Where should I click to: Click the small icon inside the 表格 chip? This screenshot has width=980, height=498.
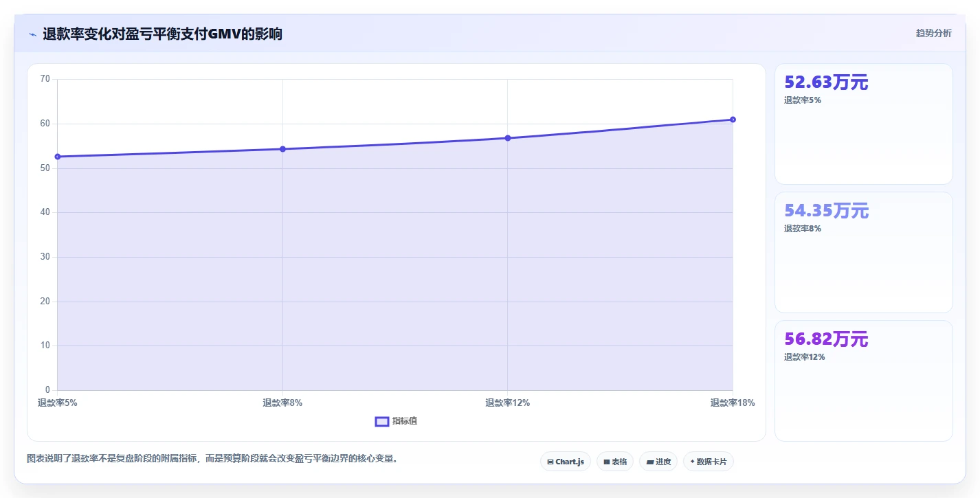coord(607,462)
